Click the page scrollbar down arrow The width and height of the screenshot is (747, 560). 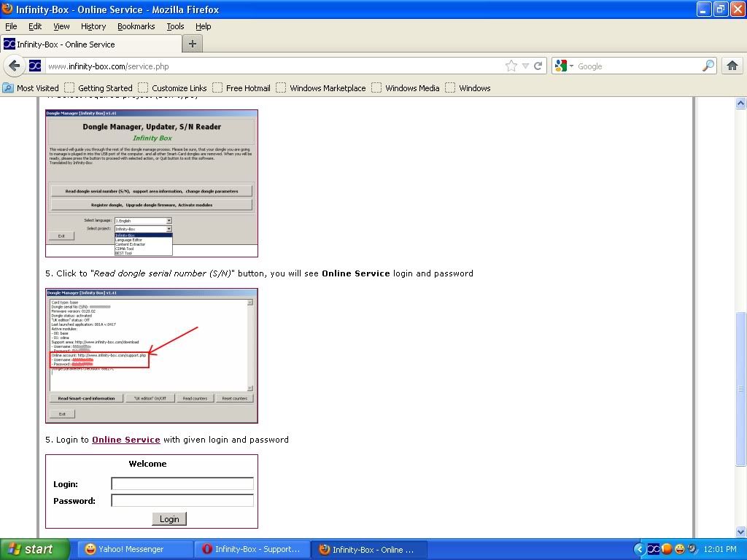click(x=740, y=532)
